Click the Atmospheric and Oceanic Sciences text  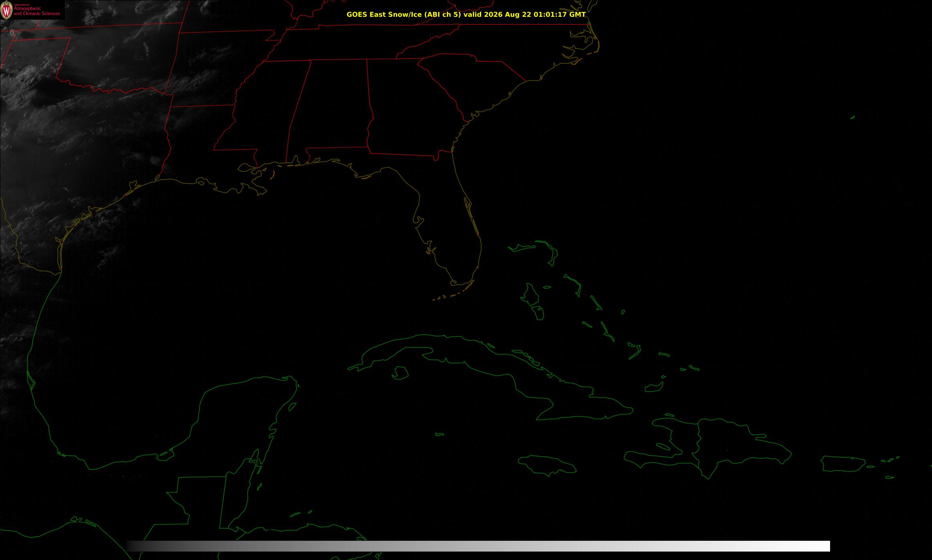tap(37, 11)
